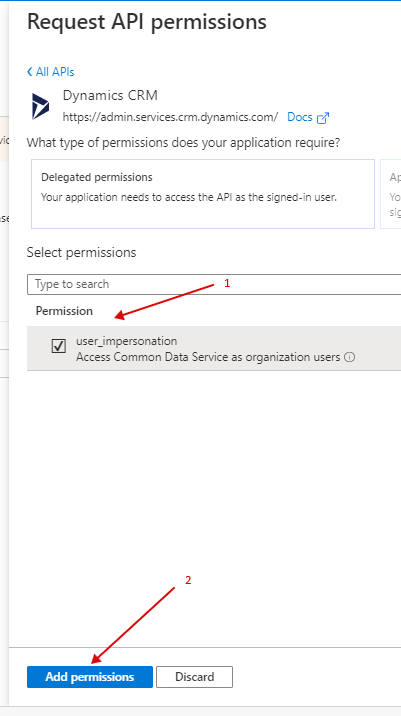Click the info icon beside Access Common Data Service
401x716 pixels.
pos(349,357)
